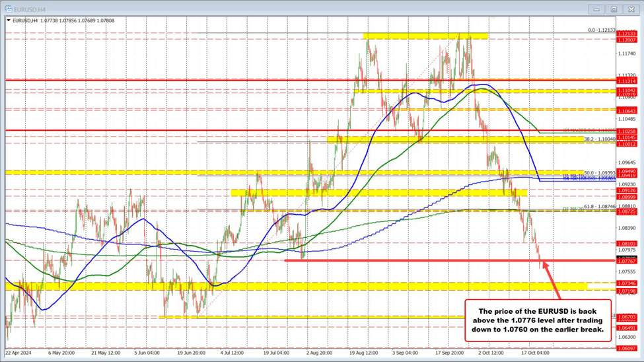Click the red 1.11214 price label

626,80
